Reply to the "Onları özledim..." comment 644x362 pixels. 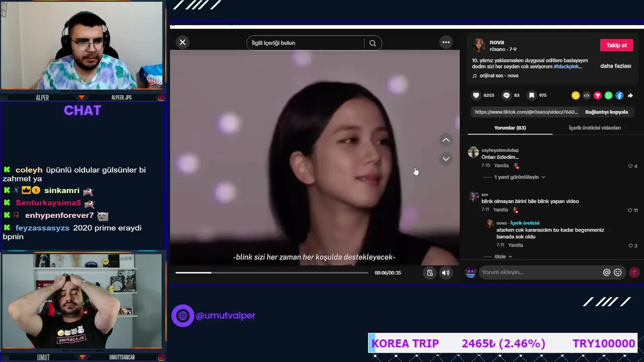(x=501, y=166)
